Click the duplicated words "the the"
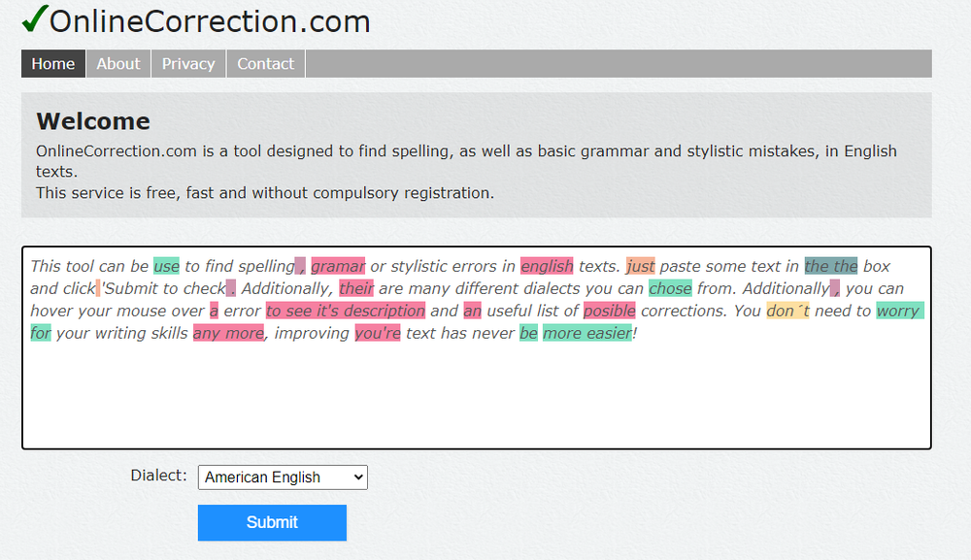The height and width of the screenshot is (560, 971). click(x=829, y=266)
